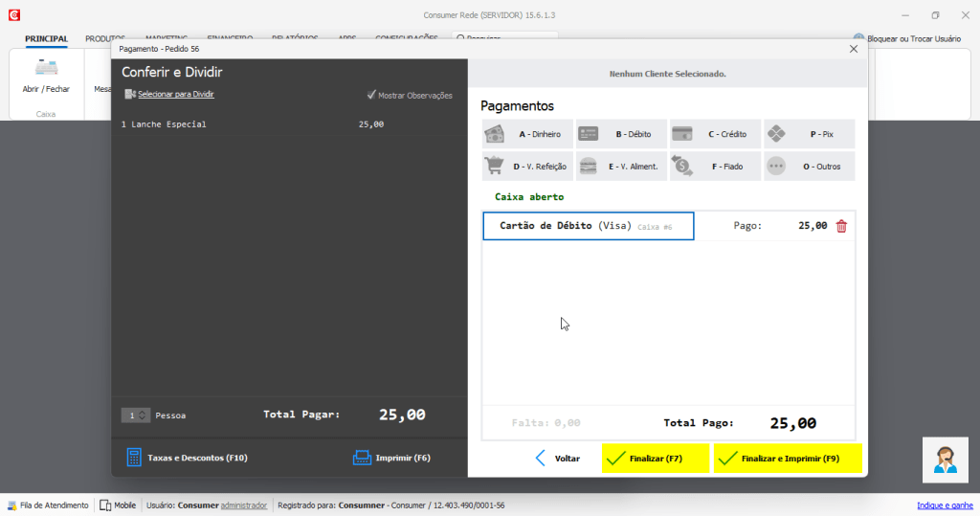Choose F - Fiado payment option
This screenshot has width=980, height=516.
(714, 167)
